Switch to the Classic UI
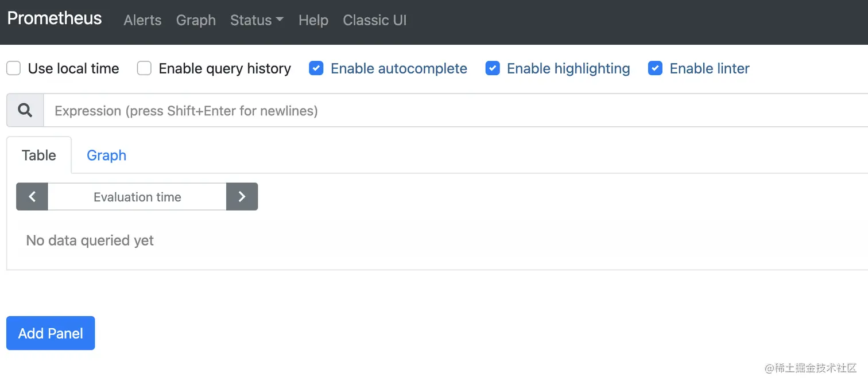This screenshot has width=868, height=385. (374, 20)
